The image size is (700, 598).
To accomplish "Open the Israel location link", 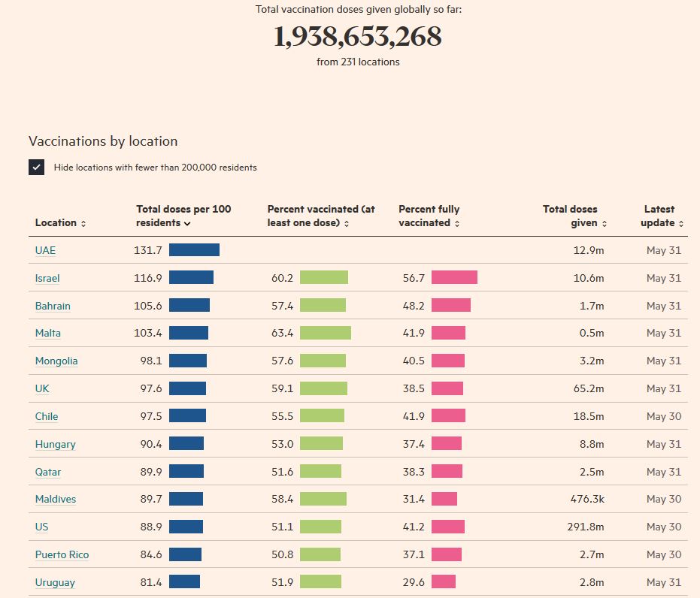I will tap(47, 278).
